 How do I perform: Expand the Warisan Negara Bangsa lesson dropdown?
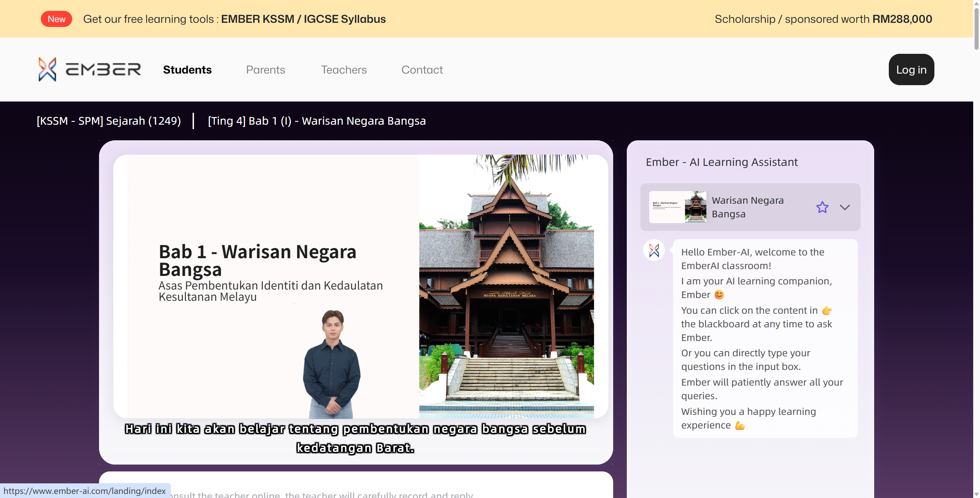845,207
